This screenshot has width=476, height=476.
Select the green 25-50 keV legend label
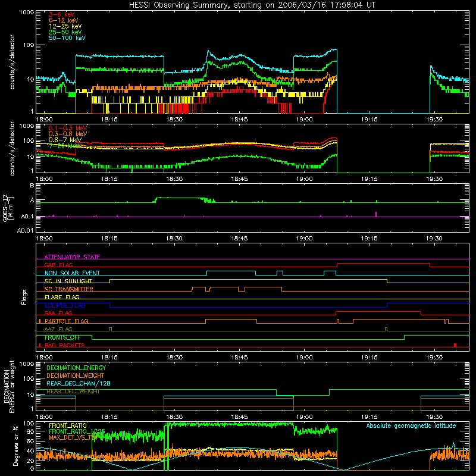pos(65,32)
